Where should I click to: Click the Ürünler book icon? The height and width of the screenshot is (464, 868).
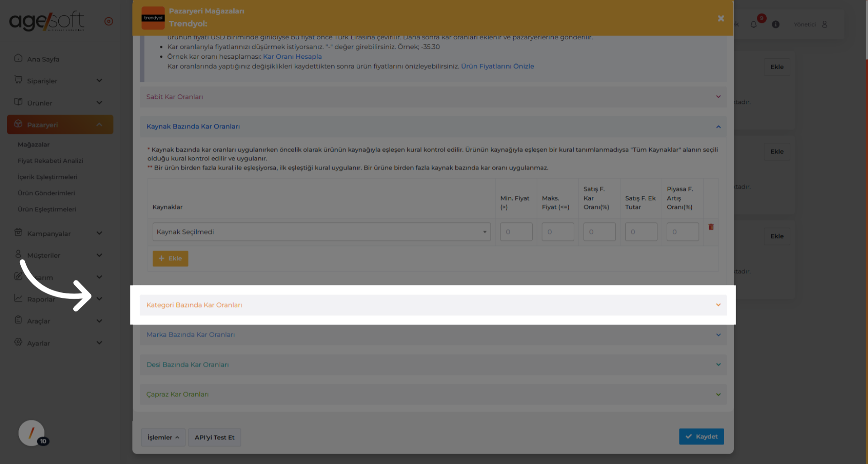pos(18,102)
